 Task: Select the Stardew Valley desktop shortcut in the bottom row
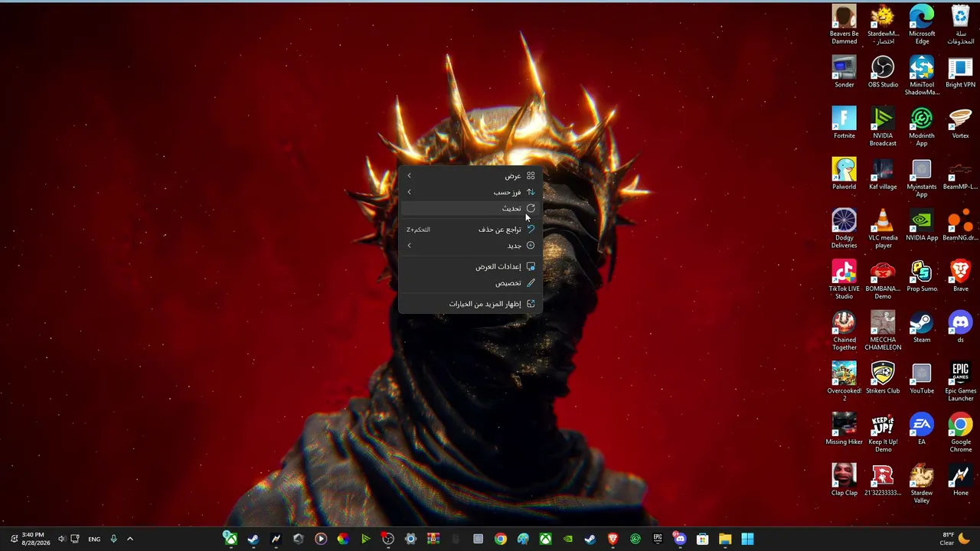coord(922,484)
